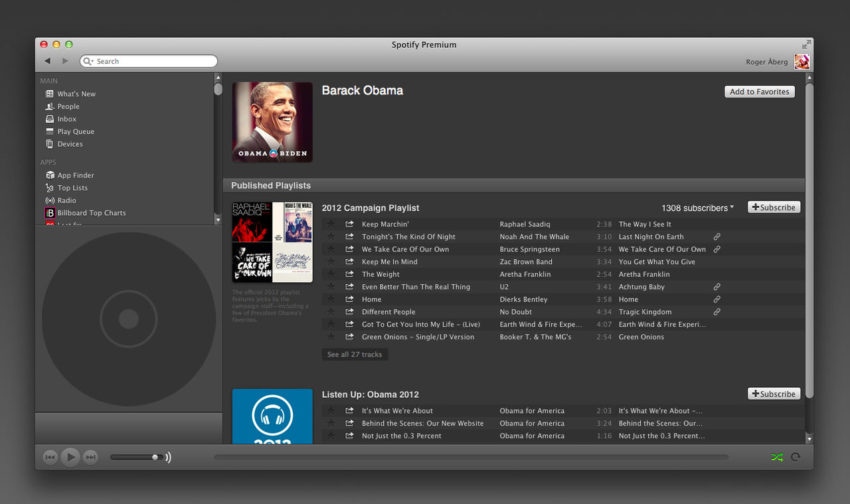850x504 pixels.
Task: Toggle repeat mode
Action: pyautogui.click(x=796, y=457)
